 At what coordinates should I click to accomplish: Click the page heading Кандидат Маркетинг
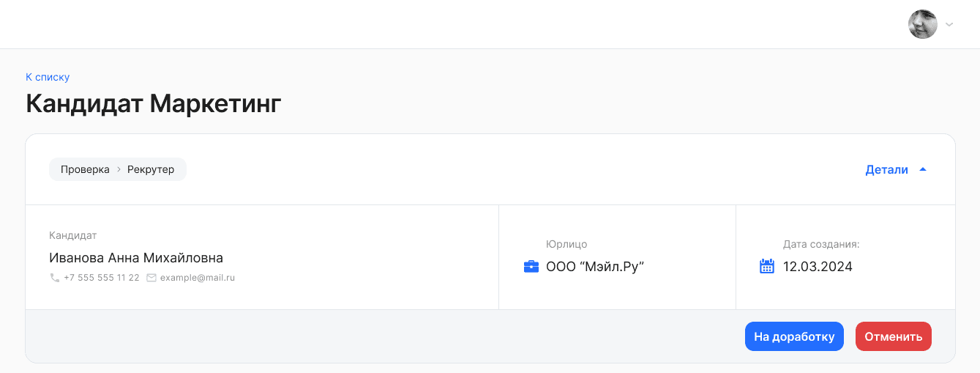154,104
